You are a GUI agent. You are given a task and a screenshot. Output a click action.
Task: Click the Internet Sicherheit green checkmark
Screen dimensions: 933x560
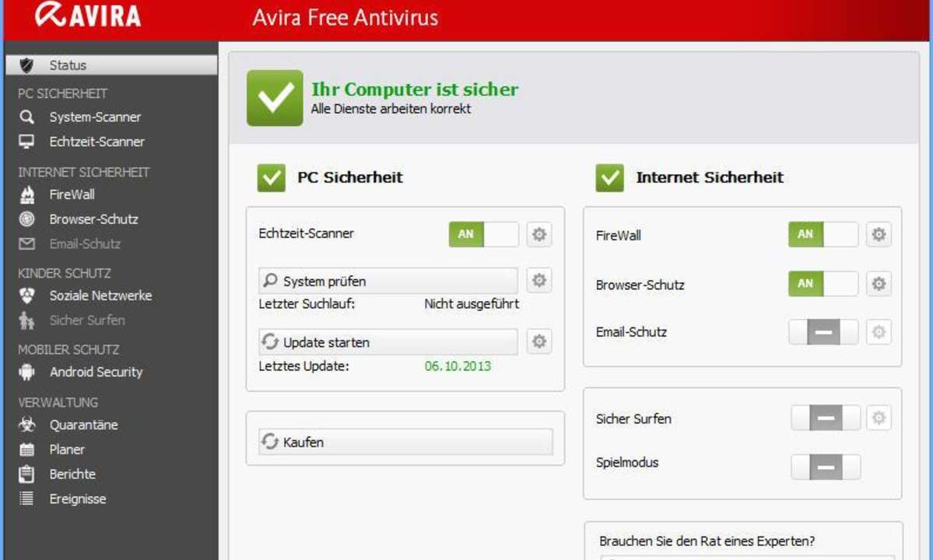pyautogui.click(x=610, y=178)
